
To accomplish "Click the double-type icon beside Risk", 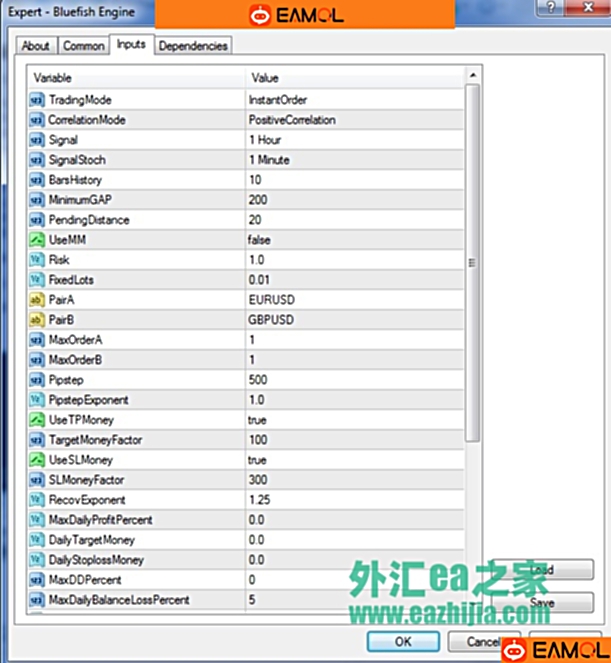I will 37,260.
